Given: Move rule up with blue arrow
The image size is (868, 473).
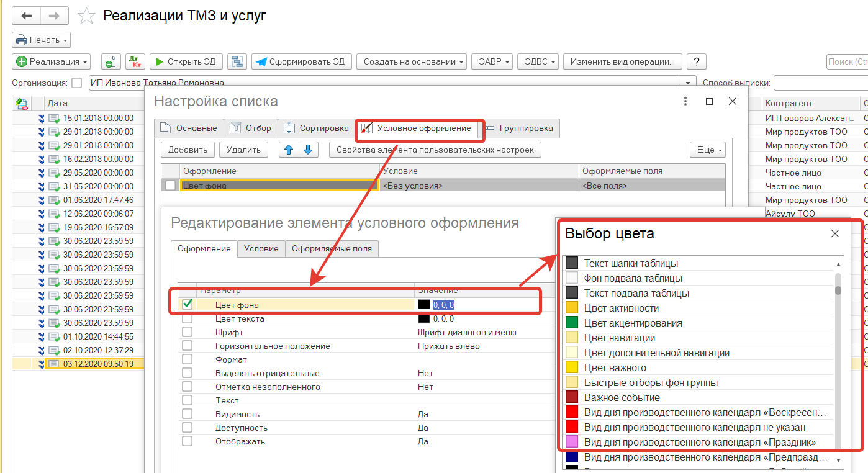Looking at the screenshot, I should 288,150.
